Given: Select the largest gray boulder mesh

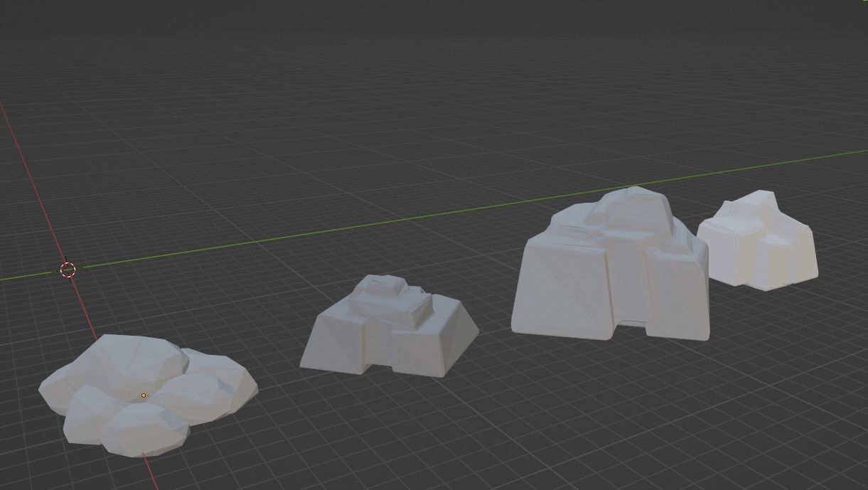Looking at the screenshot, I should pos(611,264).
